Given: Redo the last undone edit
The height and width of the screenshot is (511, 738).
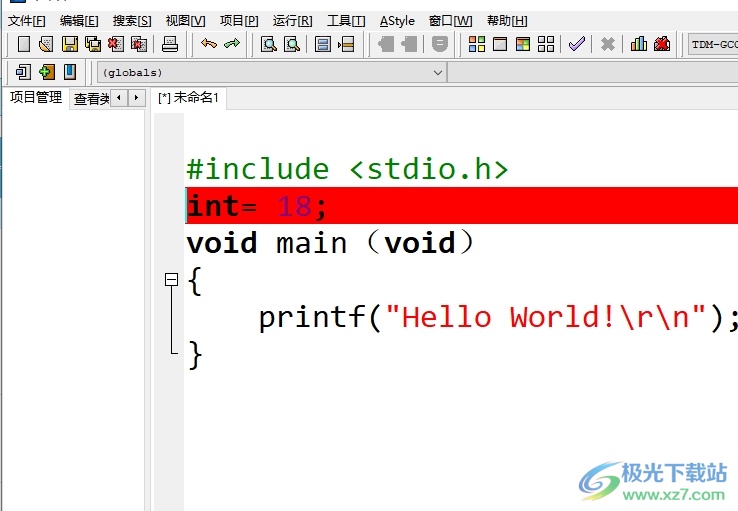Looking at the screenshot, I should (x=232, y=44).
